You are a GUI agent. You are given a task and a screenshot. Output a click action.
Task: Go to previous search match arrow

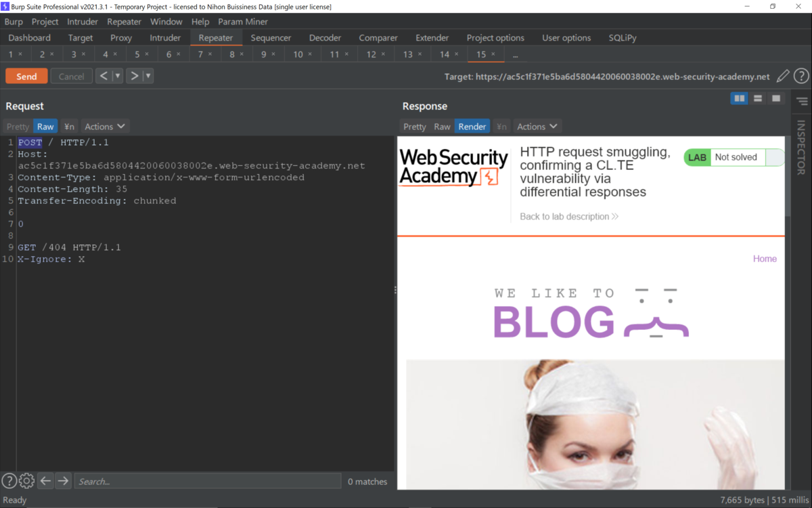45,481
